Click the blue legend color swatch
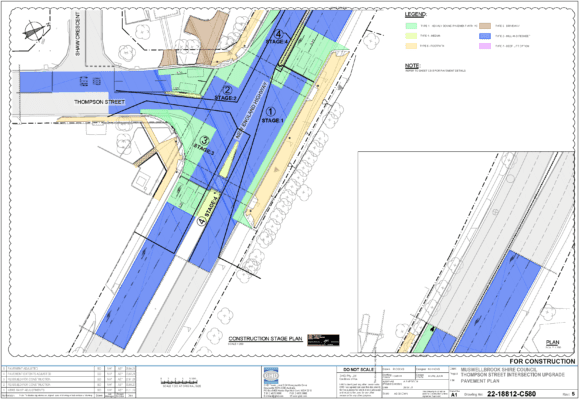 485,36
